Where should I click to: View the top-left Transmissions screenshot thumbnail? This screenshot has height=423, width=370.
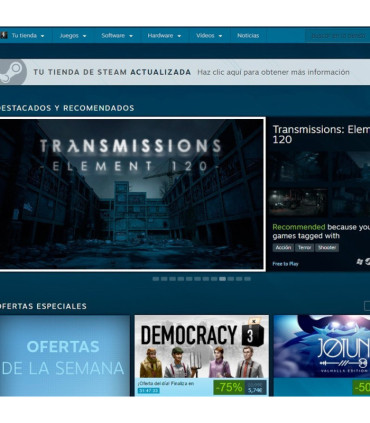pos(298,167)
